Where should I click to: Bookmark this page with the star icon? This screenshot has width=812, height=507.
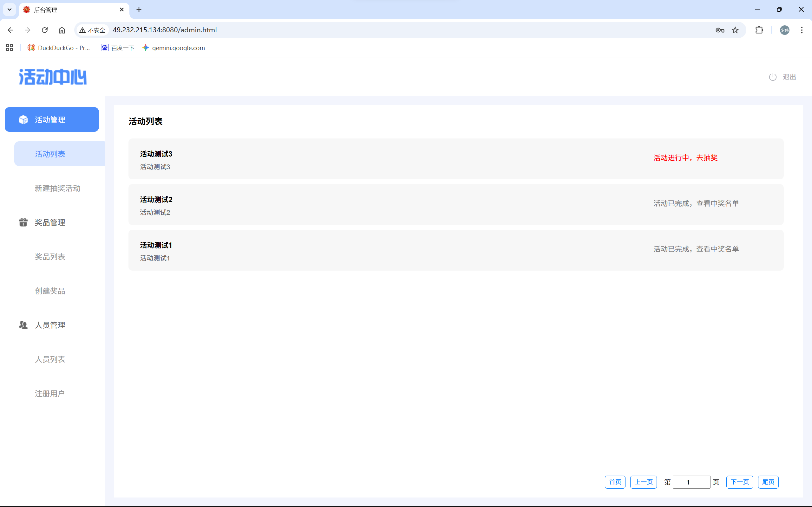pos(735,30)
